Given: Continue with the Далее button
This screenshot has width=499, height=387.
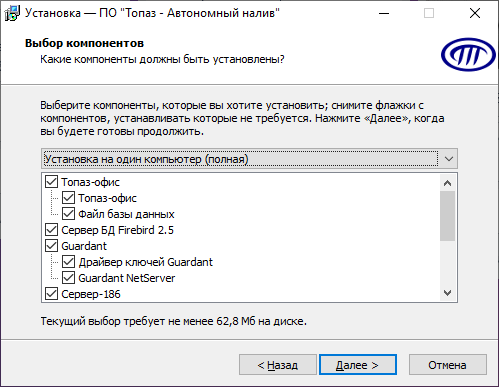Looking at the screenshot, I should coord(358,365).
